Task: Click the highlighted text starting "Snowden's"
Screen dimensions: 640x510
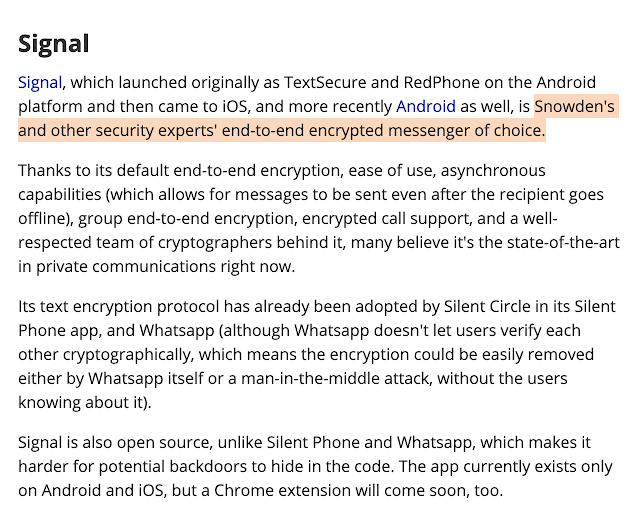Action: (x=574, y=106)
